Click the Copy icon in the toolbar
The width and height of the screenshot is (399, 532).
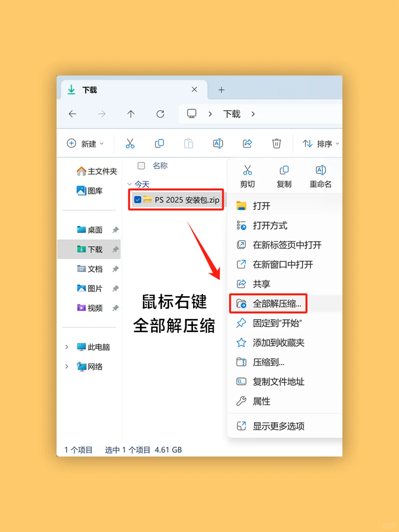tap(159, 143)
